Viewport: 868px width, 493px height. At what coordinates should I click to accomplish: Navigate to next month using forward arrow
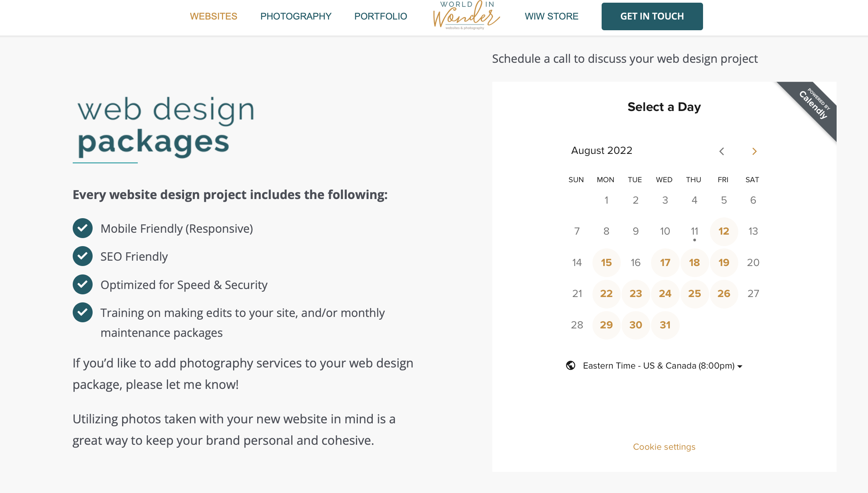pos(754,151)
